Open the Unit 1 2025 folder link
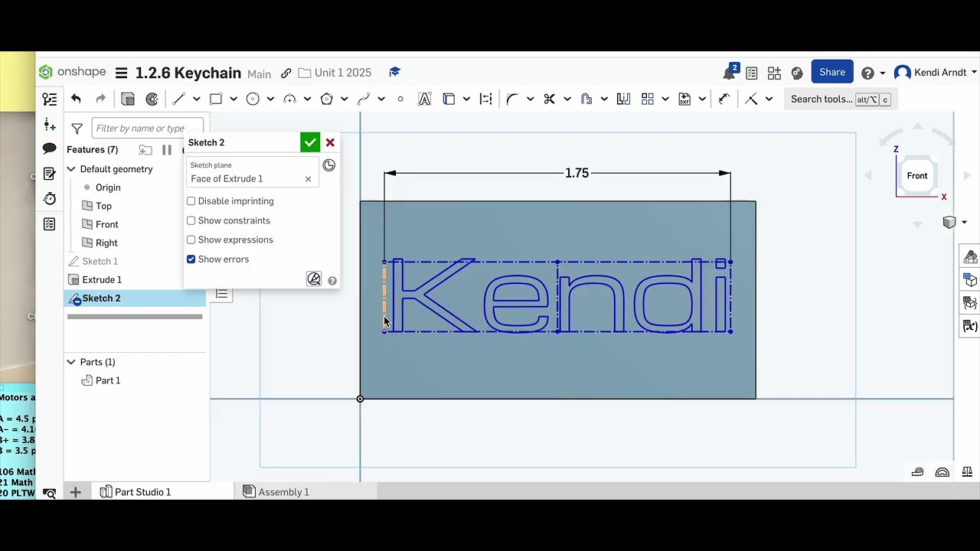This screenshot has height=551, width=980. [x=335, y=73]
